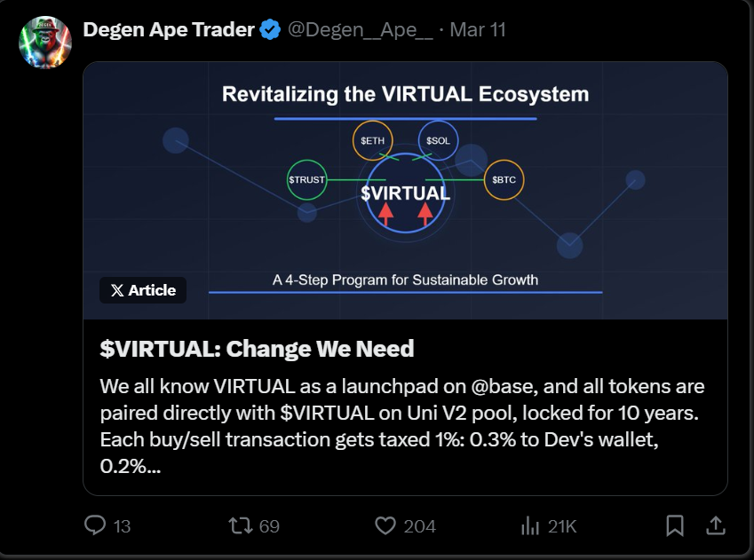
Task: Click the blue verified badge
Action: (x=271, y=30)
